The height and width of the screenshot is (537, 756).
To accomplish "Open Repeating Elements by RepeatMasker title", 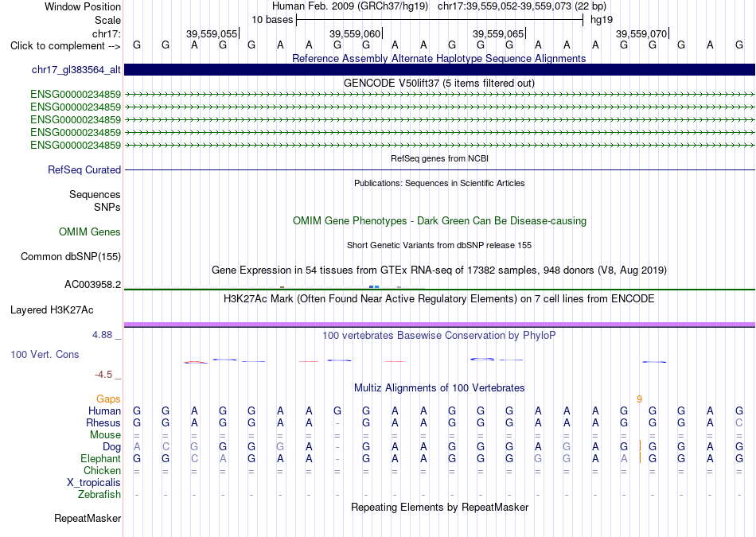I will pos(440,507).
